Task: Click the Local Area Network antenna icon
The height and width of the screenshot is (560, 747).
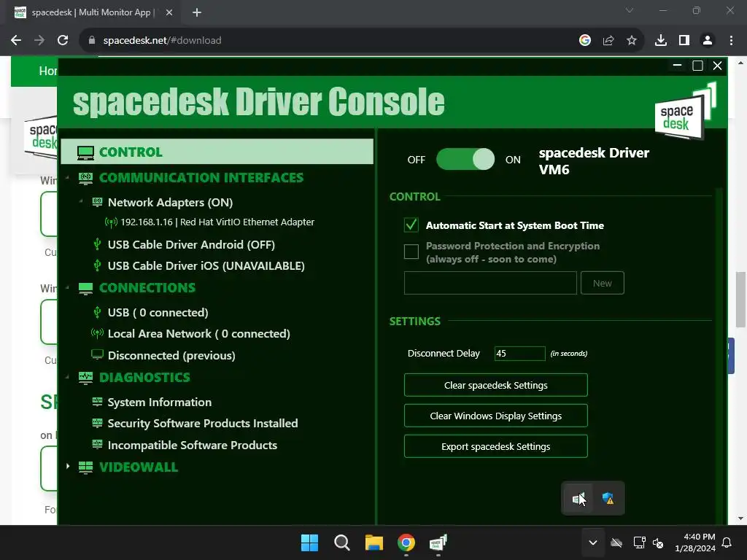Action: coord(97,333)
